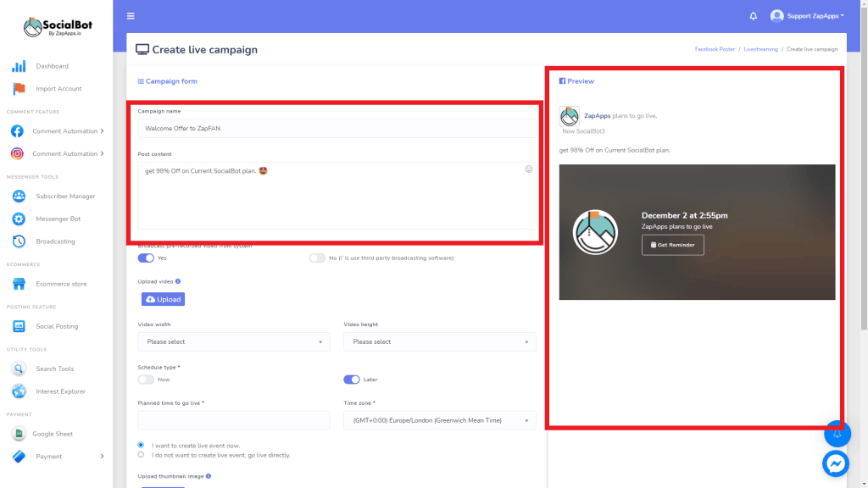Open the Time zone dropdown
Screen dimensions: 868x488
pyautogui.click(x=440, y=420)
